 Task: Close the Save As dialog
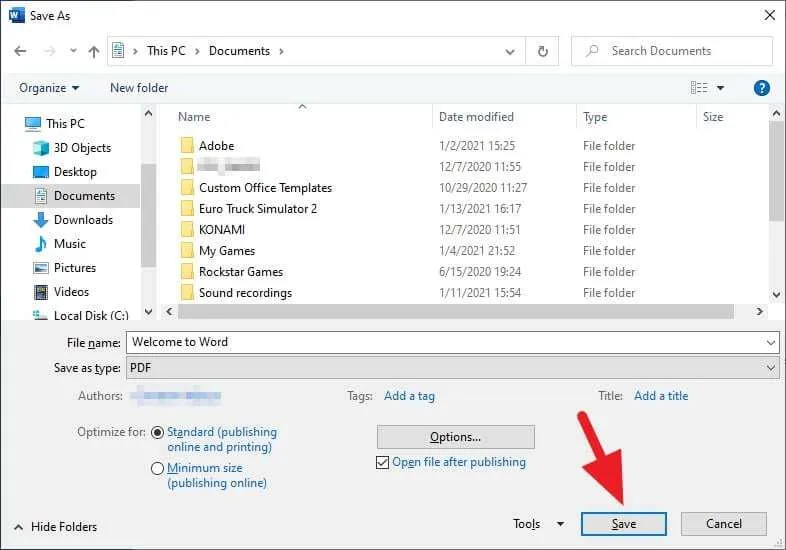(769, 16)
